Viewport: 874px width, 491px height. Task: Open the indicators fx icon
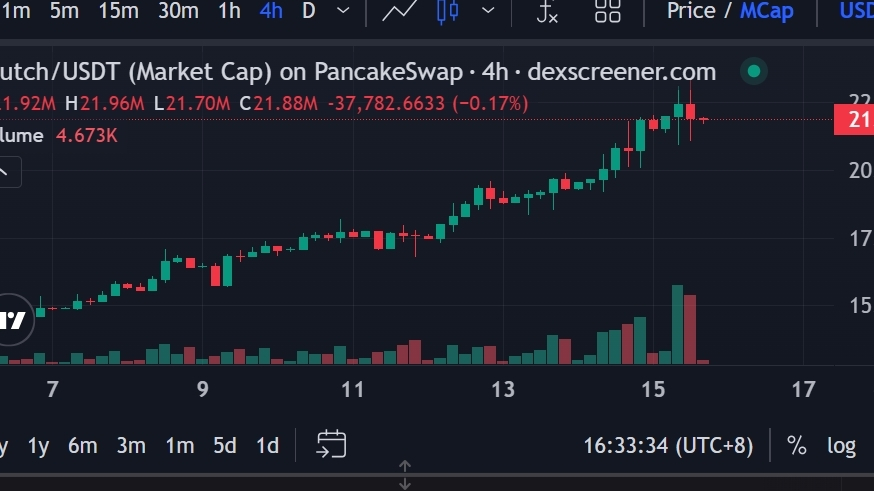(547, 11)
